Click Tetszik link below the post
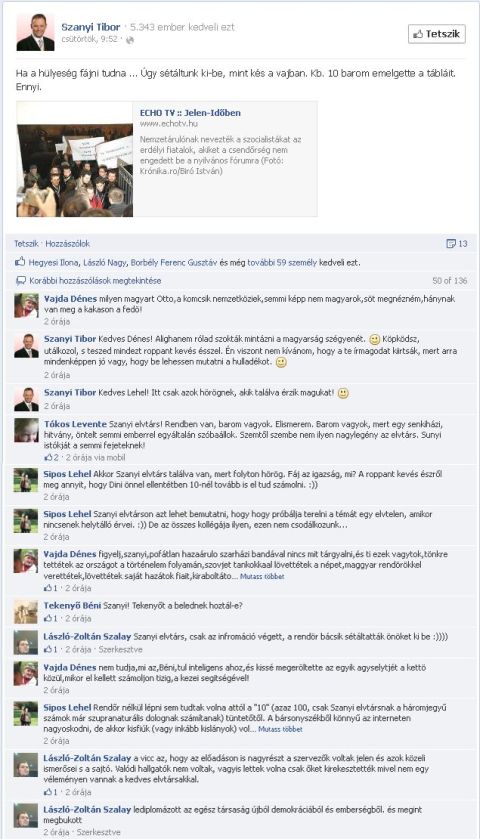Viewport: 480px width, 839px height. click(x=26, y=243)
